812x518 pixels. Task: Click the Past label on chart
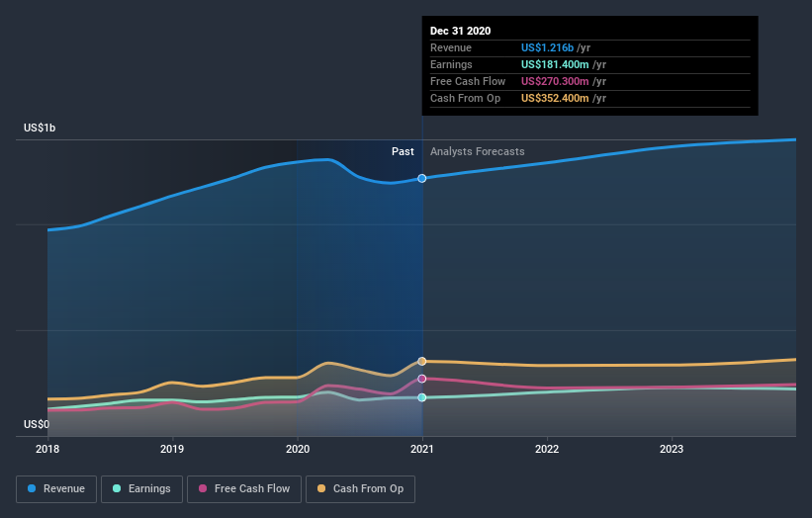click(x=403, y=151)
